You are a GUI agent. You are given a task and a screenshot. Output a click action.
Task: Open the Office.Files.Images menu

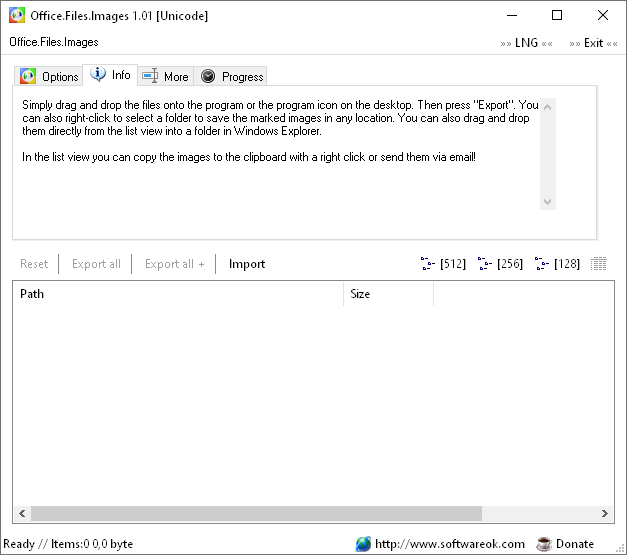click(x=54, y=42)
